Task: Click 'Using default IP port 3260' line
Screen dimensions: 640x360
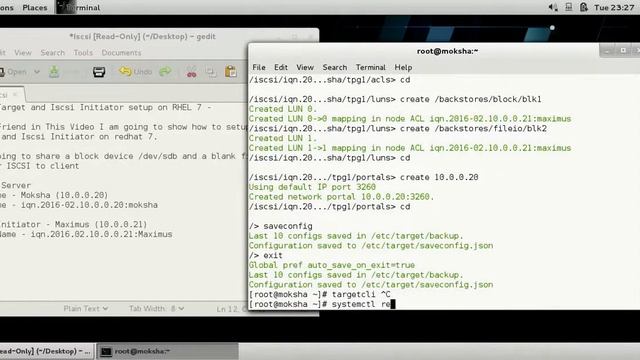Action: click(312, 187)
